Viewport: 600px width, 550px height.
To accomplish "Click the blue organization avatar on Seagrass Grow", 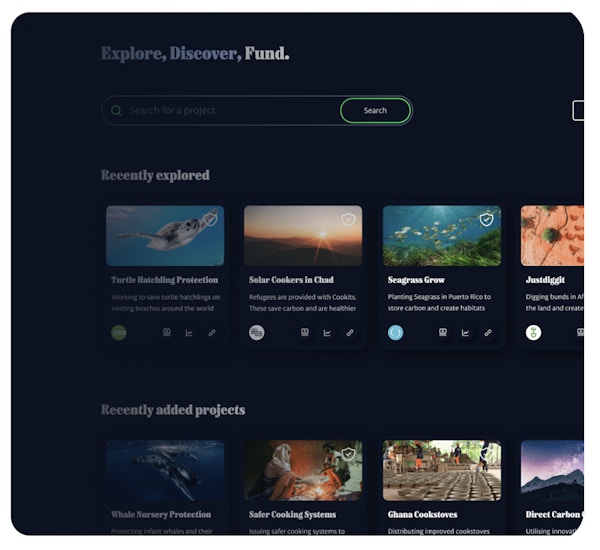I will (x=395, y=332).
